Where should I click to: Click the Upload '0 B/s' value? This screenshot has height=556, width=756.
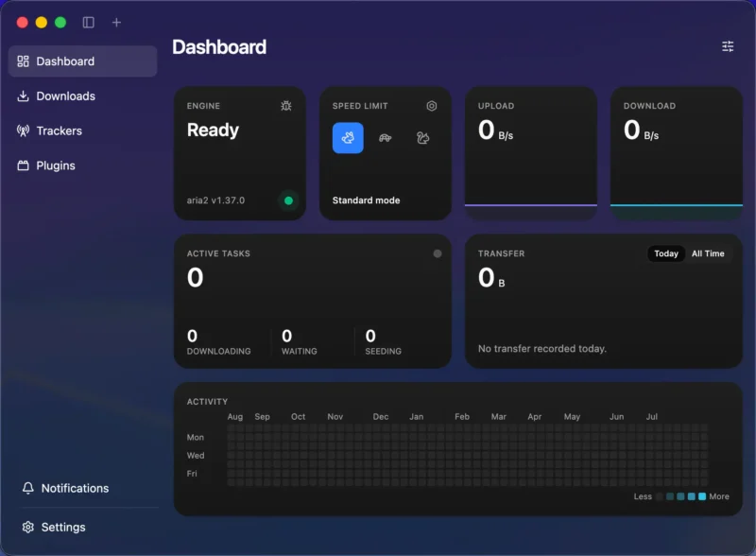495,130
